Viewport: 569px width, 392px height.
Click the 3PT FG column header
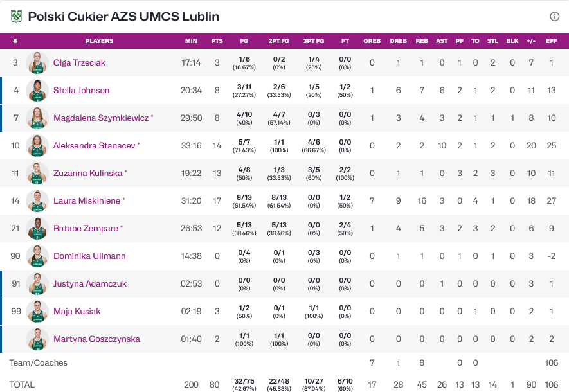click(313, 41)
